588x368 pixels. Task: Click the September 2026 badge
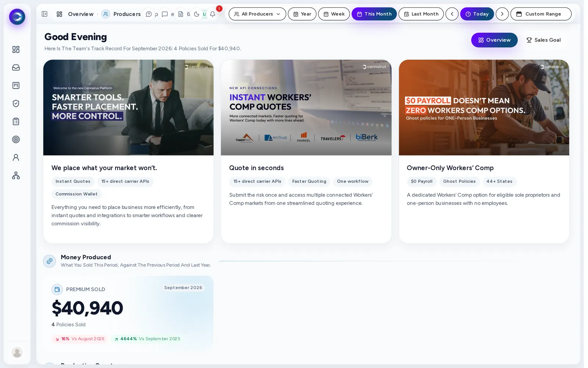tap(183, 288)
